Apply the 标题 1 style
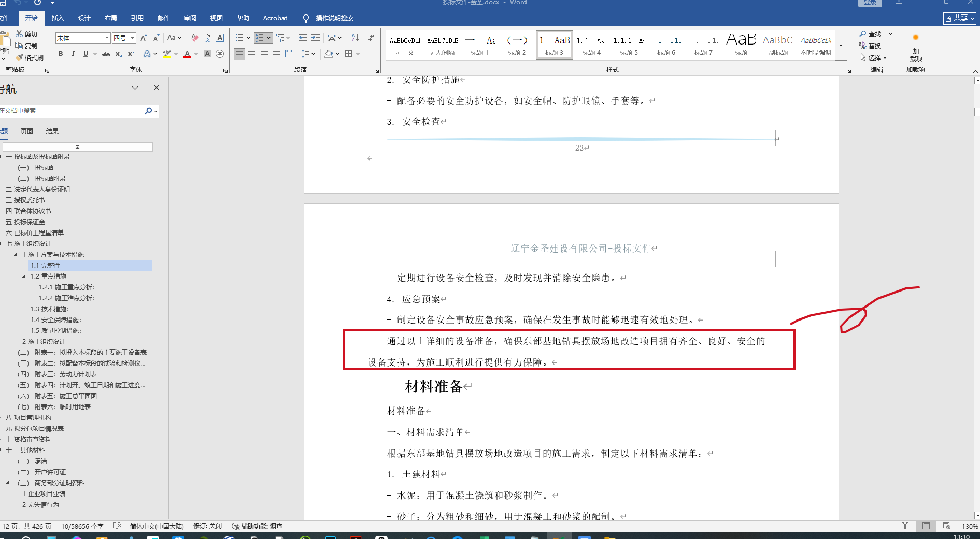The image size is (980, 539). [x=479, y=45]
